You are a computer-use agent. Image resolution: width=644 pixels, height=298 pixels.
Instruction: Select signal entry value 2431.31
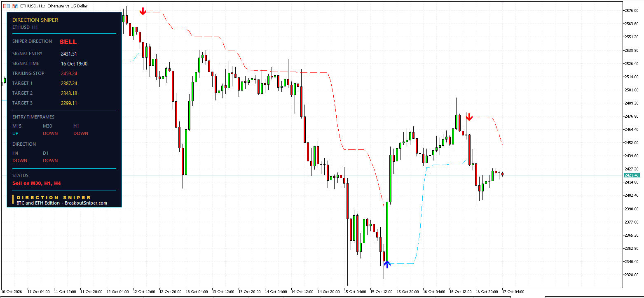pos(69,54)
